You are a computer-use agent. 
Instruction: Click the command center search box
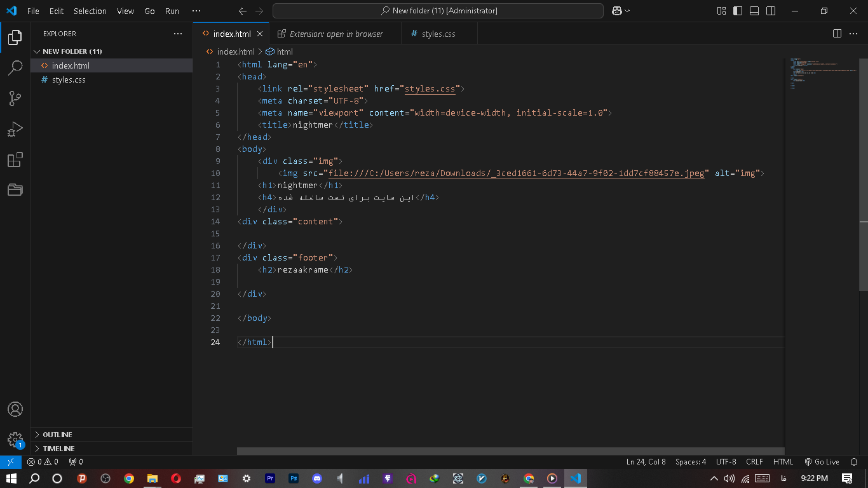tap(438, 11)
